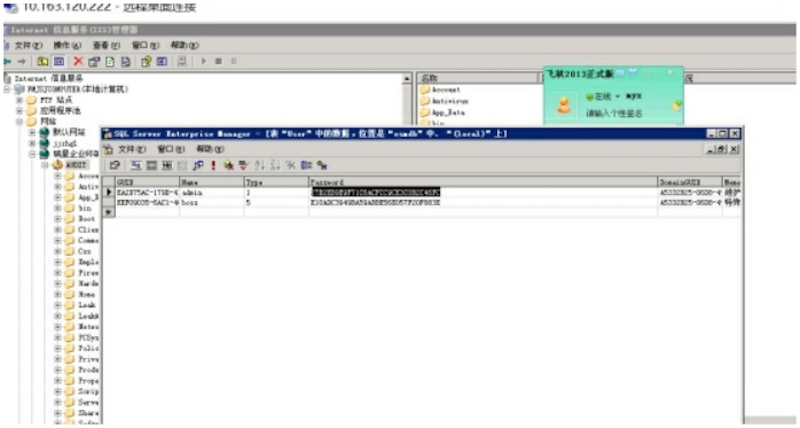Image resolution: width=800 pixels, height=428 pixels.
Task: Open 帮助(H) menu in SQL Enterprise Manager
Action: [210, 149]
